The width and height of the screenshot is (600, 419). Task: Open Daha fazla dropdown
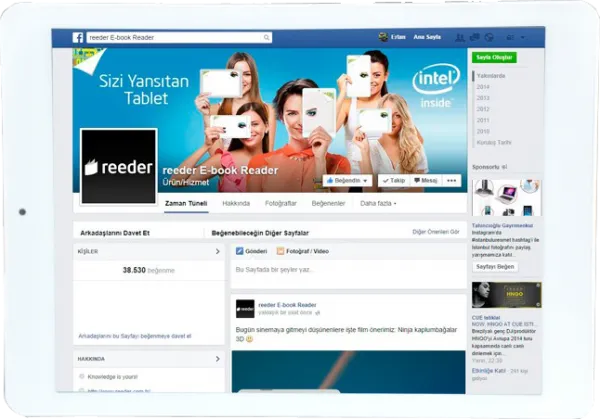(x=378, y=203)
